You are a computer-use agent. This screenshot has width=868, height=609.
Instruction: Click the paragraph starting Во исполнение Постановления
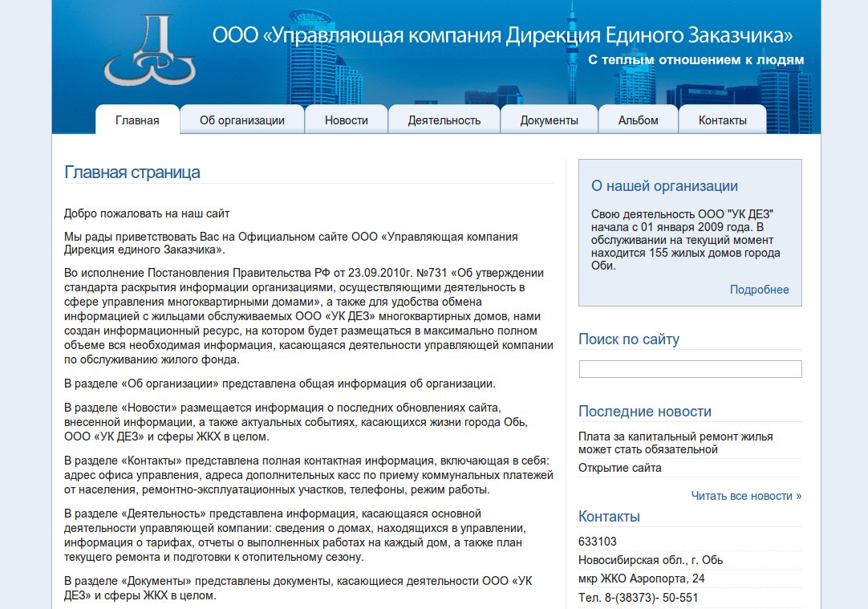(x=309, y=316)
